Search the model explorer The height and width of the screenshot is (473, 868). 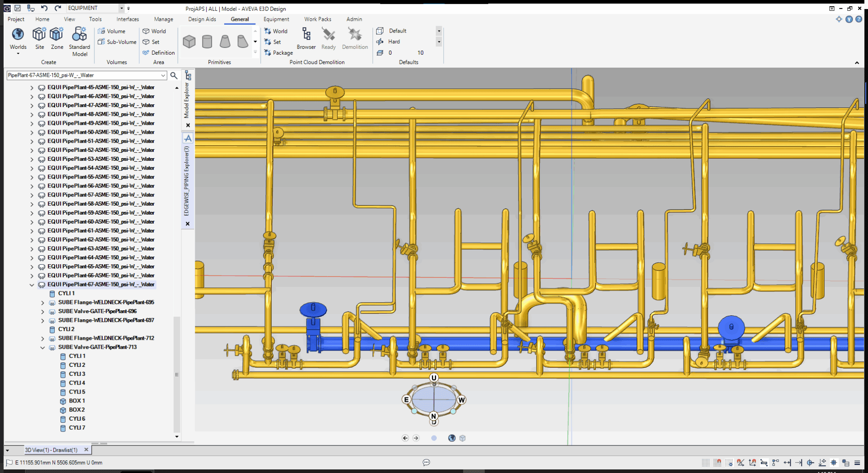click(174, 75)
